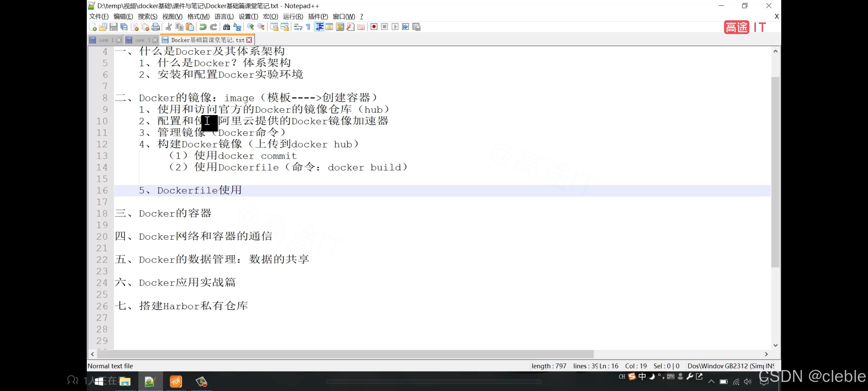
Task: Open the 文件(F) menu
Action: [99, 17]
